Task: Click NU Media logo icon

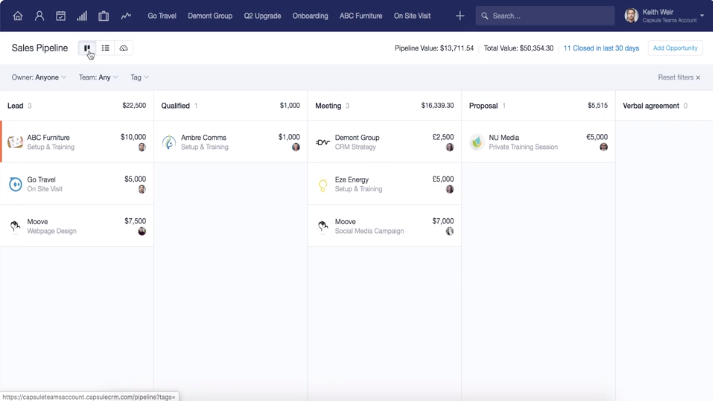Action: click(477, 142)
